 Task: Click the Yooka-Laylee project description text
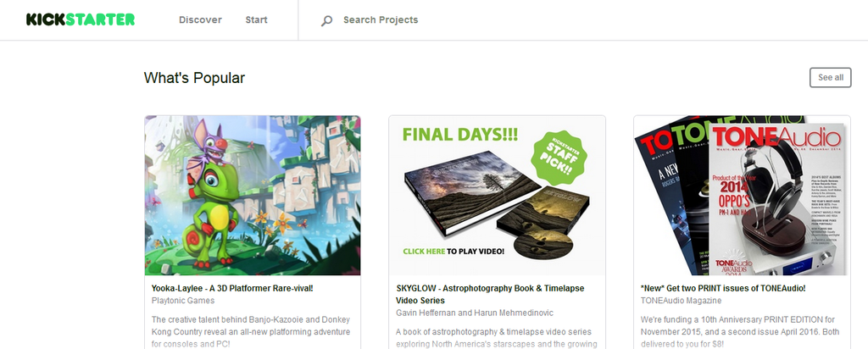pyautogui.click(x=251, y=332)
